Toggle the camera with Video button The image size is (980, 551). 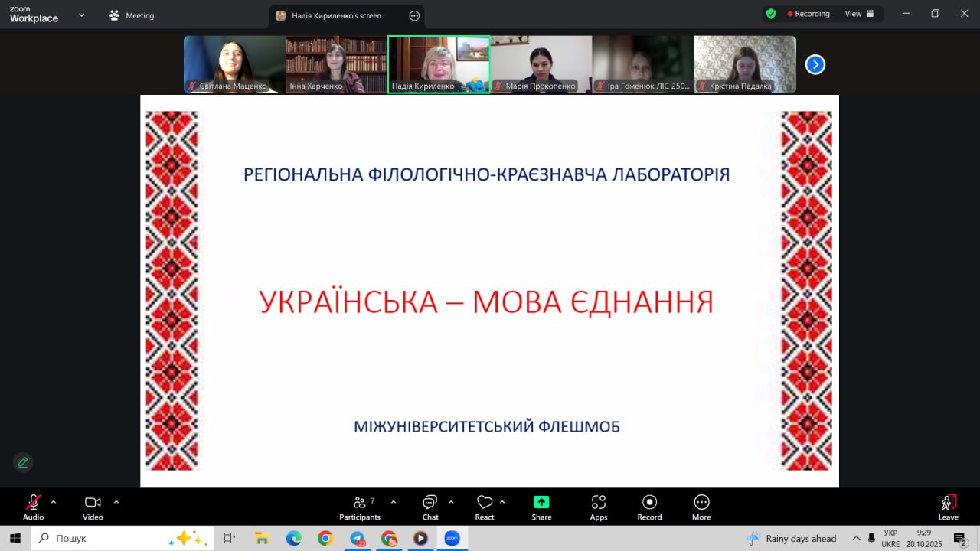point(93,507)
